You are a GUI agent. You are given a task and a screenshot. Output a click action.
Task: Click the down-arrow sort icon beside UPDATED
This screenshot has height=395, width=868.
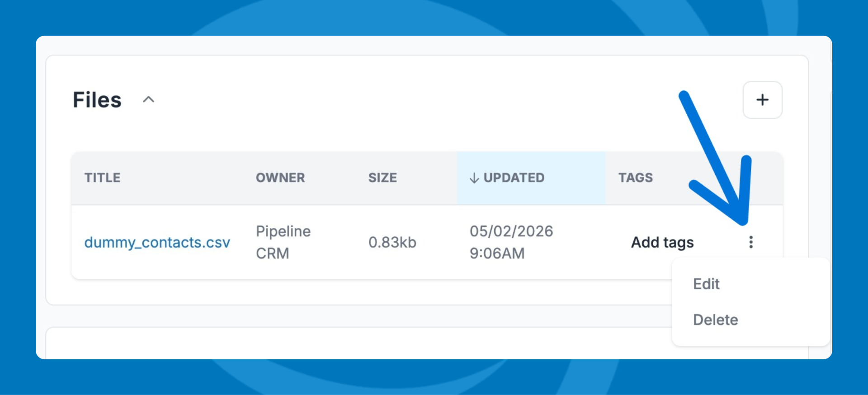[x=474, y=178]
